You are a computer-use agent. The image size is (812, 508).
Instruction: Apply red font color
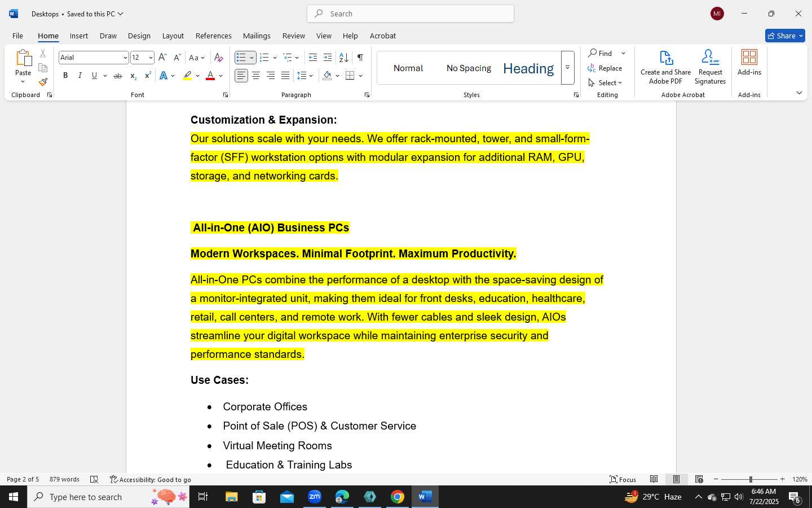pos(210,76)
